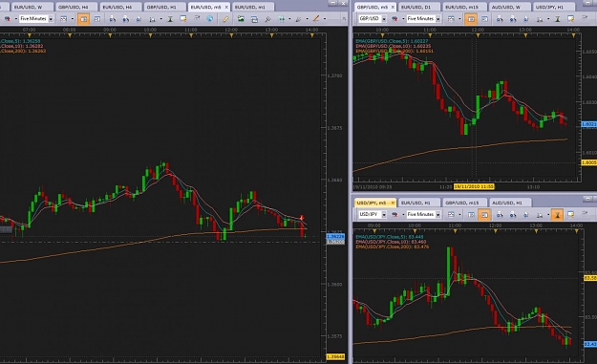Click the yellow price label at EUR/USD axis bottom
The height and width of the screenshot is (364, 597).
[335, 356]
